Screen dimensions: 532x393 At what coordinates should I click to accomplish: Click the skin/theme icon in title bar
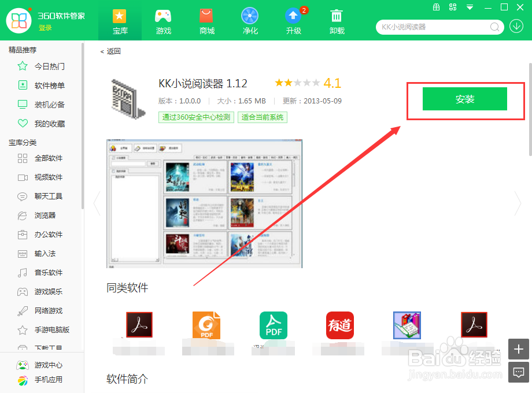click(453, 7)
